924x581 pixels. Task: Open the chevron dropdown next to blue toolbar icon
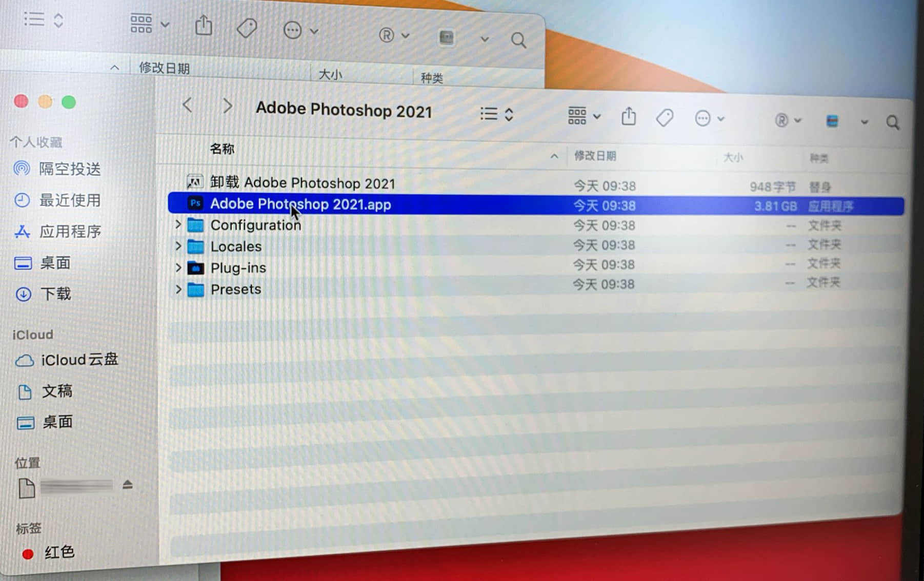tap(864, 122)
